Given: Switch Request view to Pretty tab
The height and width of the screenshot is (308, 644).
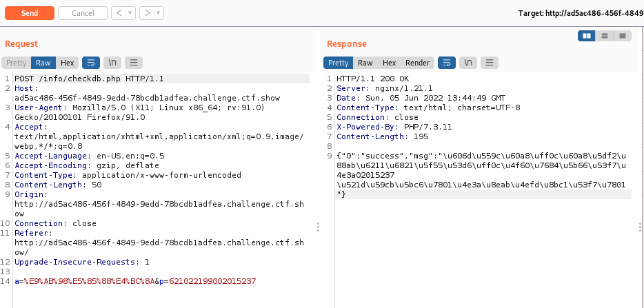Looking at the screenshot, I should (x=17, y=63).
